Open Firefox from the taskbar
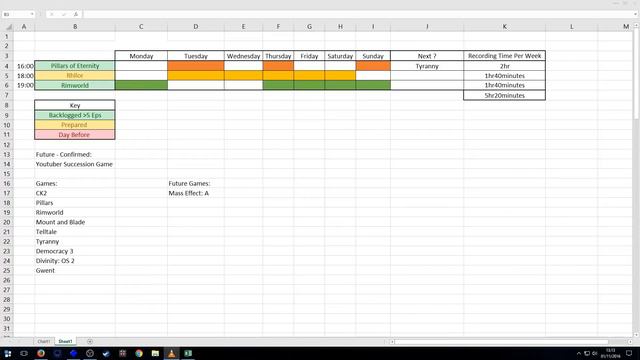The image size is (640, 360). coord(41,353)
